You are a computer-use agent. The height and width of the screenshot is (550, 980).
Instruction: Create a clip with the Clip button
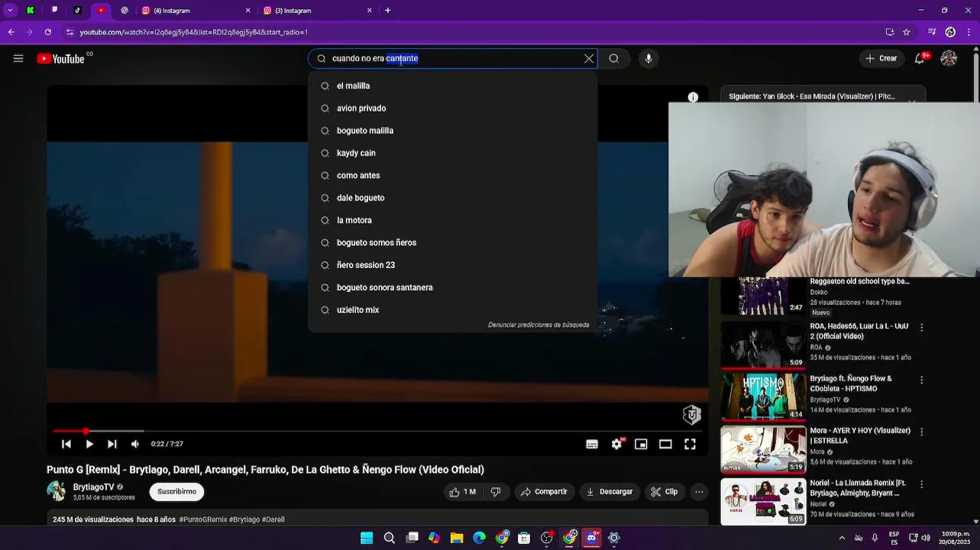pos(665,492)
